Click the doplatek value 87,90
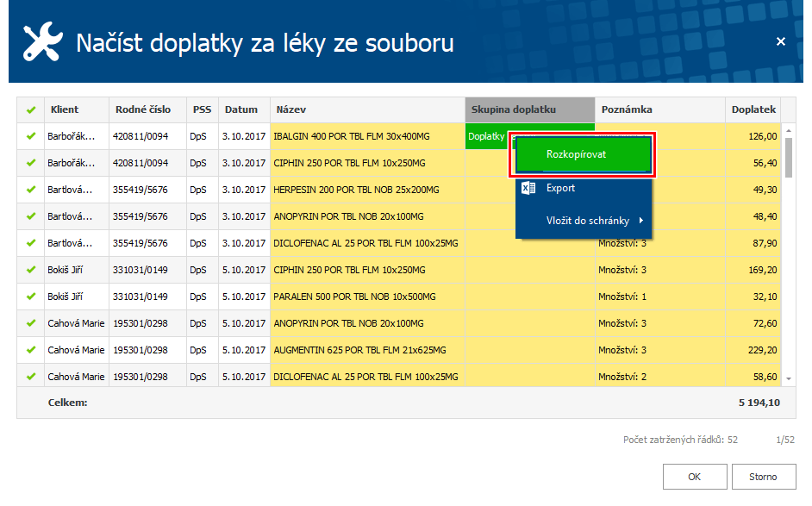812x506 pixels. pyautogui.click(x=765, y=243)
